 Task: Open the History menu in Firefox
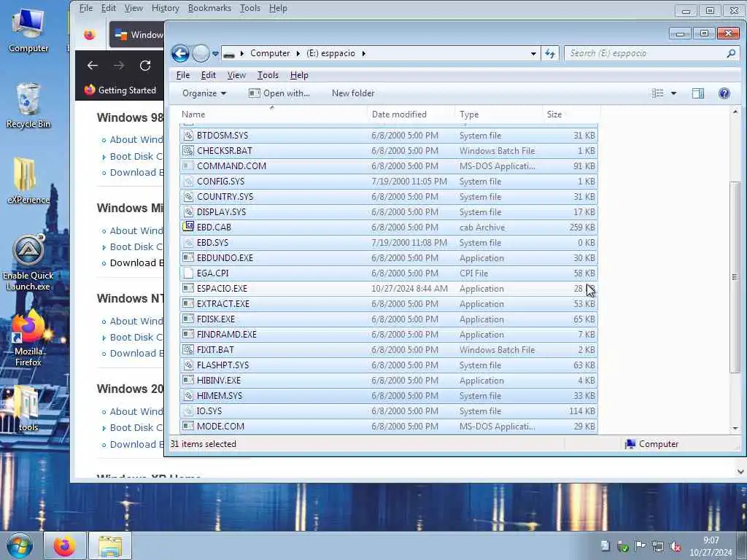166,8
